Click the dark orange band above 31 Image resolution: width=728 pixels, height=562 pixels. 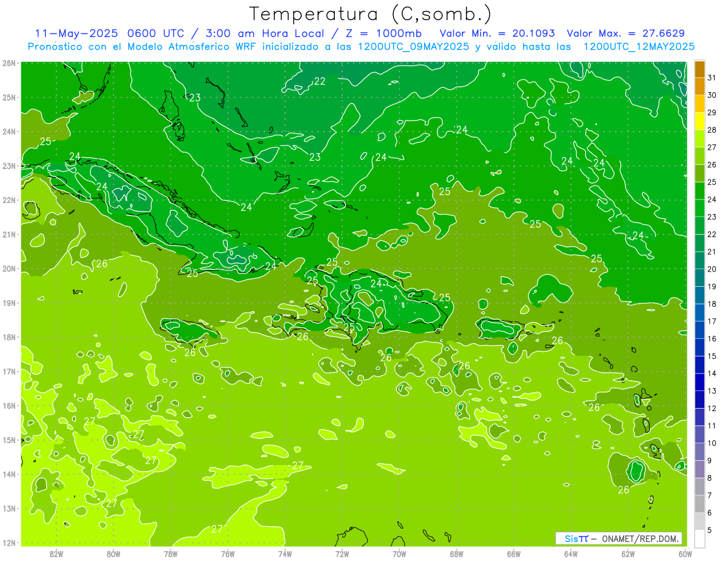tap(699, 69)
